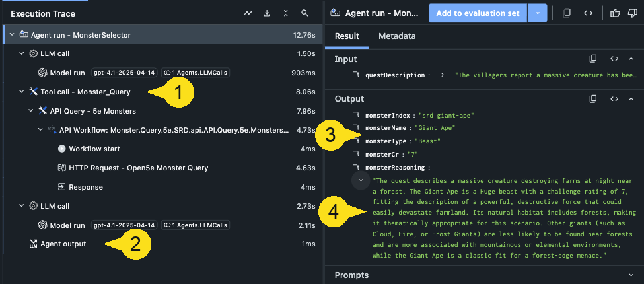Click the 12.76s agent run duration

(x=304, y=35)
